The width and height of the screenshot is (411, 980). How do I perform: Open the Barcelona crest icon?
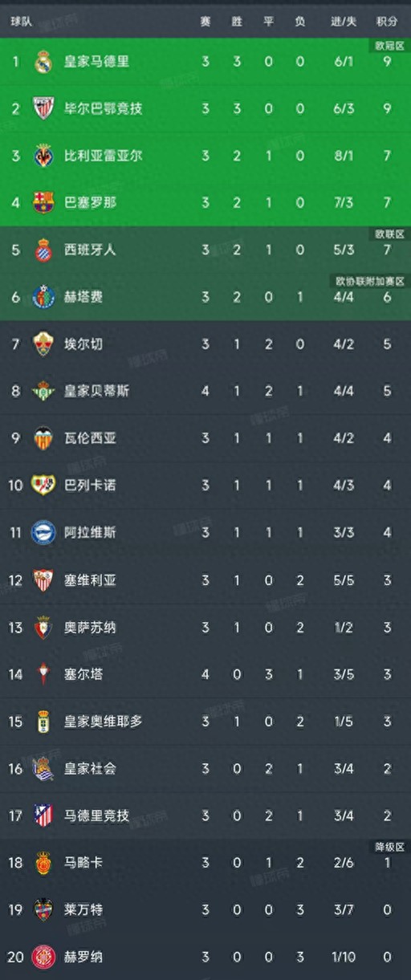pos(43,202)
